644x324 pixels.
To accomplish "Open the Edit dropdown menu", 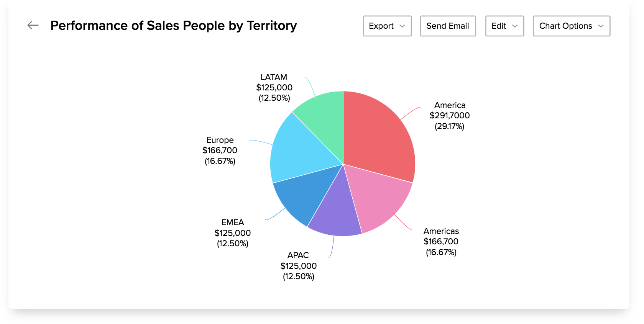I will click(x=504, y=26).
